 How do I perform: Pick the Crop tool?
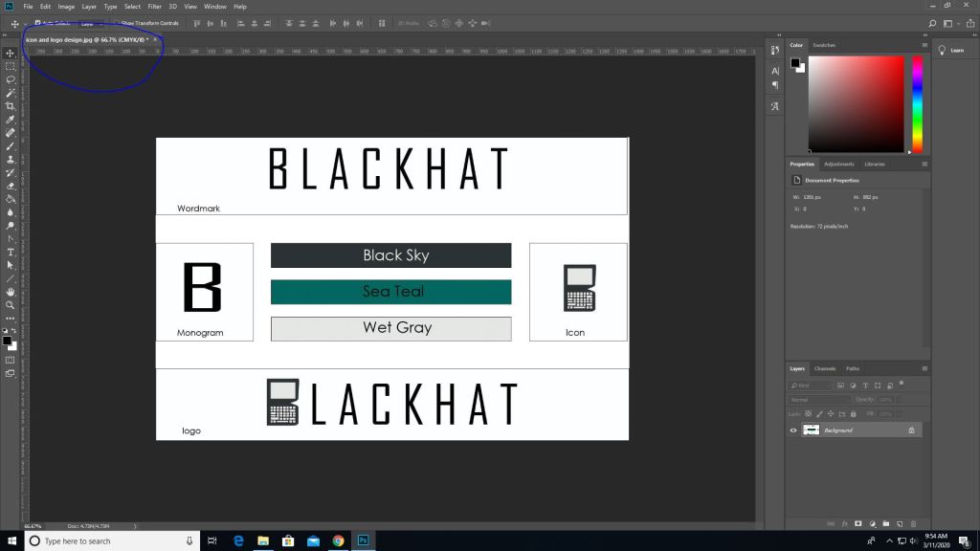(10, 106)
